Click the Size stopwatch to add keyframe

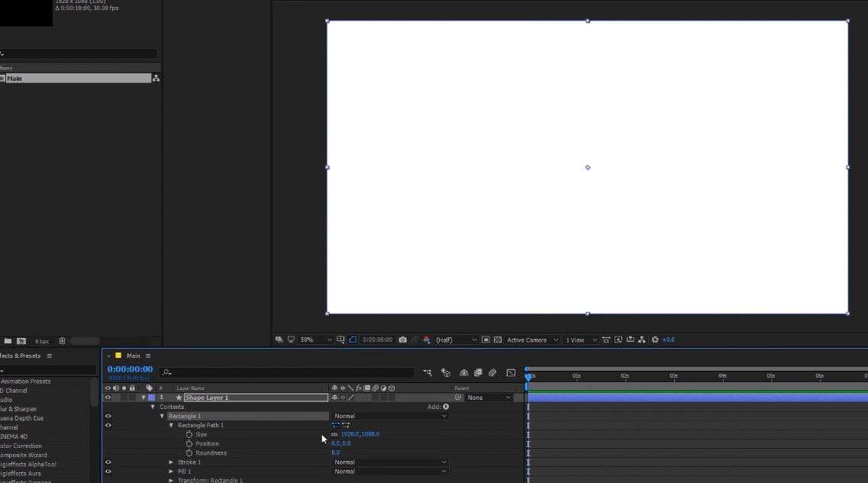click(x=189, y=434)
